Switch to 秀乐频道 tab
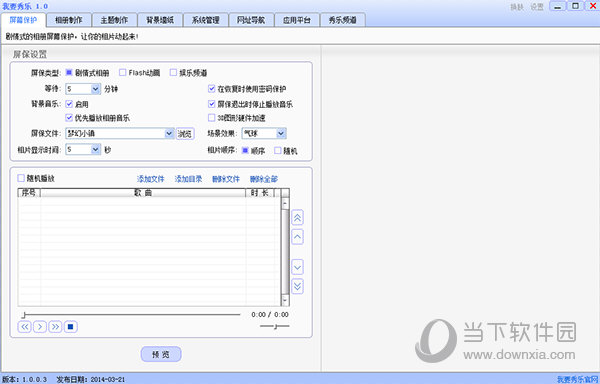The height and width of the screenshot is (384, 600). tap(342, 20)
